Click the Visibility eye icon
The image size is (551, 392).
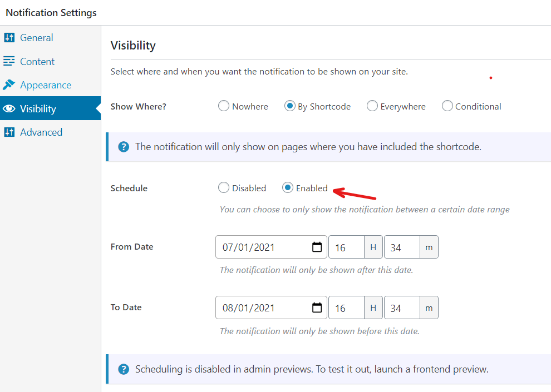(x=9, y=108)
